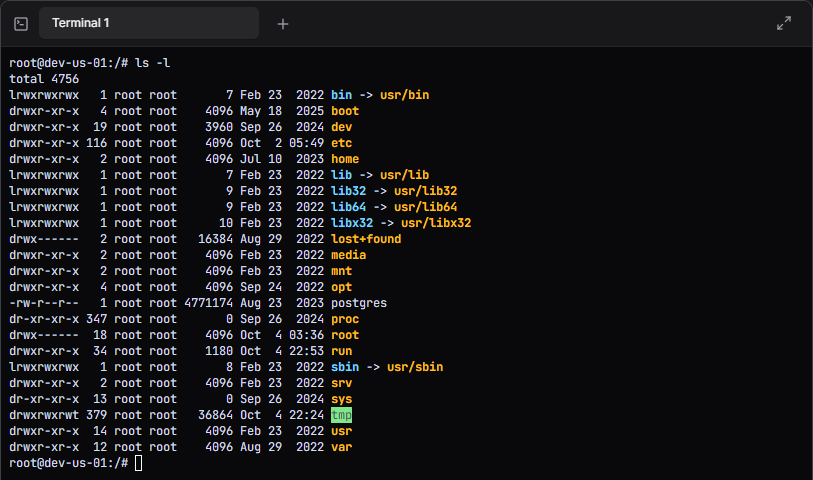Click the link count 347 of proc
The image size is (813, 480).
96,319
